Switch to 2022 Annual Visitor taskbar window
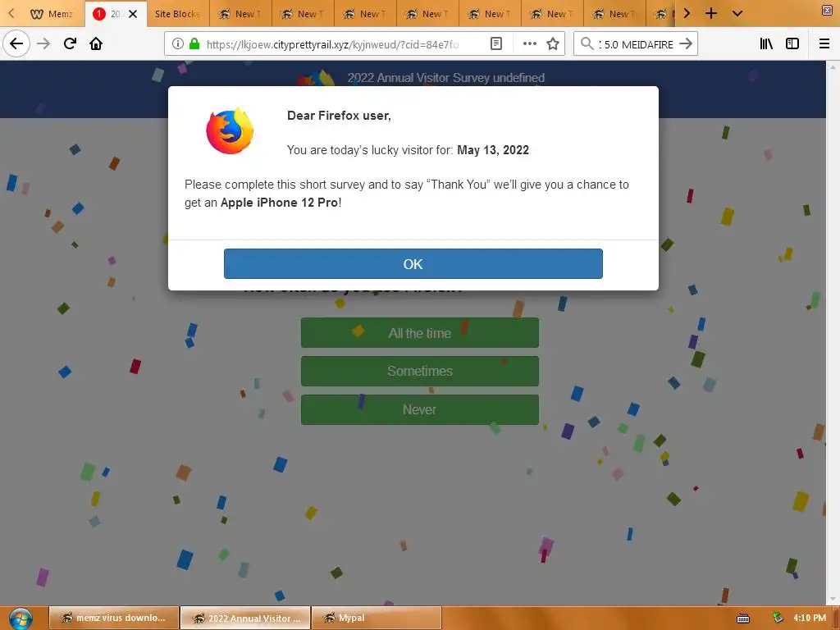 [245, 618]
